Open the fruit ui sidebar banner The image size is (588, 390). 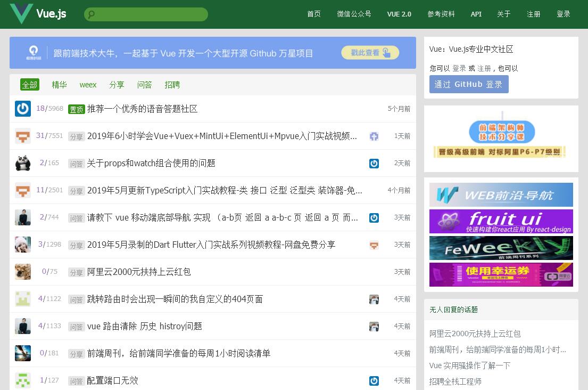[501, 221]
